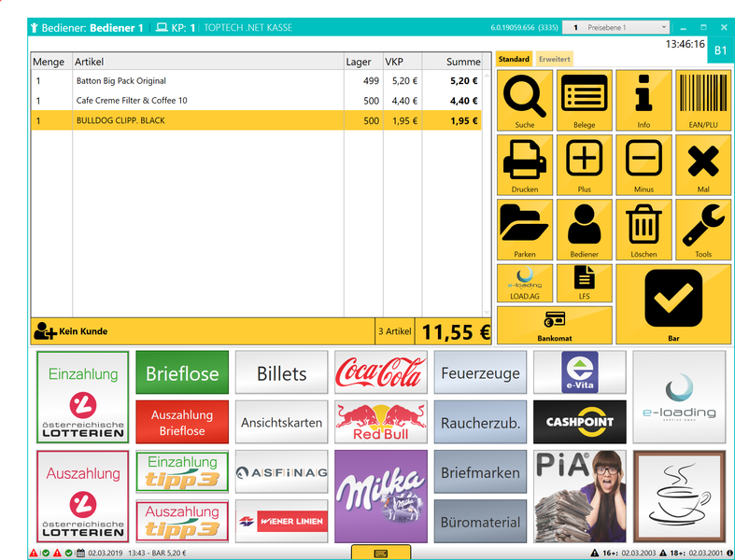
Task: Click the ASFINAG button
Action: coord(281,471)
